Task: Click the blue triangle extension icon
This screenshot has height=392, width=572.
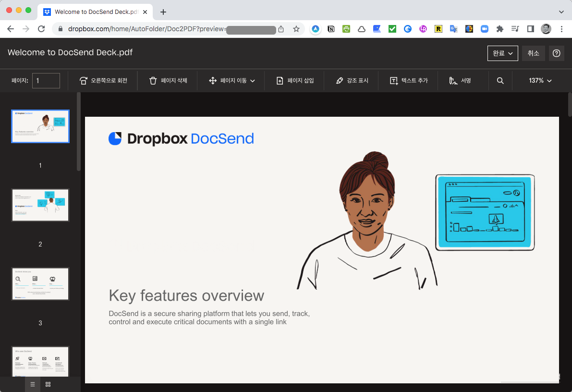Action: (315, 29)
